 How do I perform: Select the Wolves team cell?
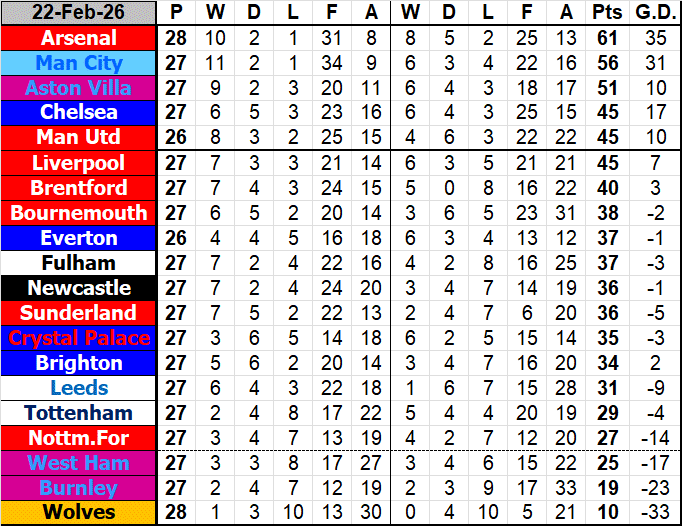(x=79, y=513)
